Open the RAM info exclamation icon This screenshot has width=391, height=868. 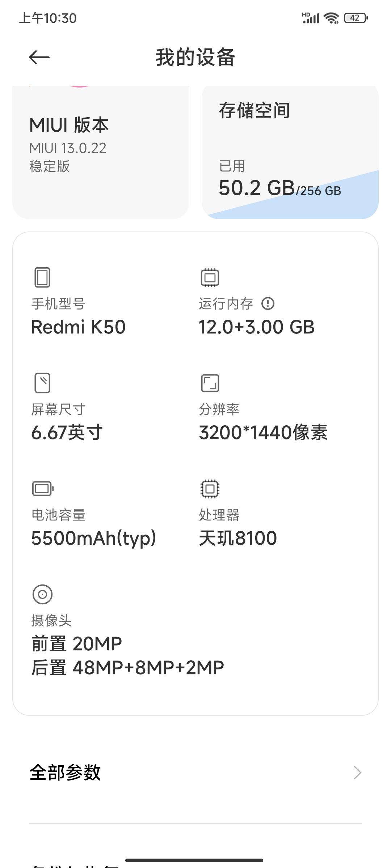[x=268, y=303]
